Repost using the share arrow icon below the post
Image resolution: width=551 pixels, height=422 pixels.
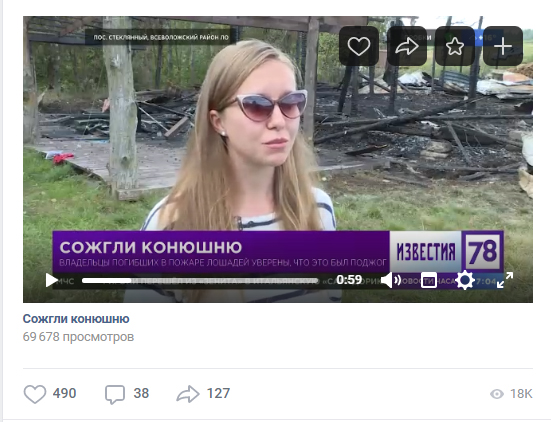[x=188, y=394]
